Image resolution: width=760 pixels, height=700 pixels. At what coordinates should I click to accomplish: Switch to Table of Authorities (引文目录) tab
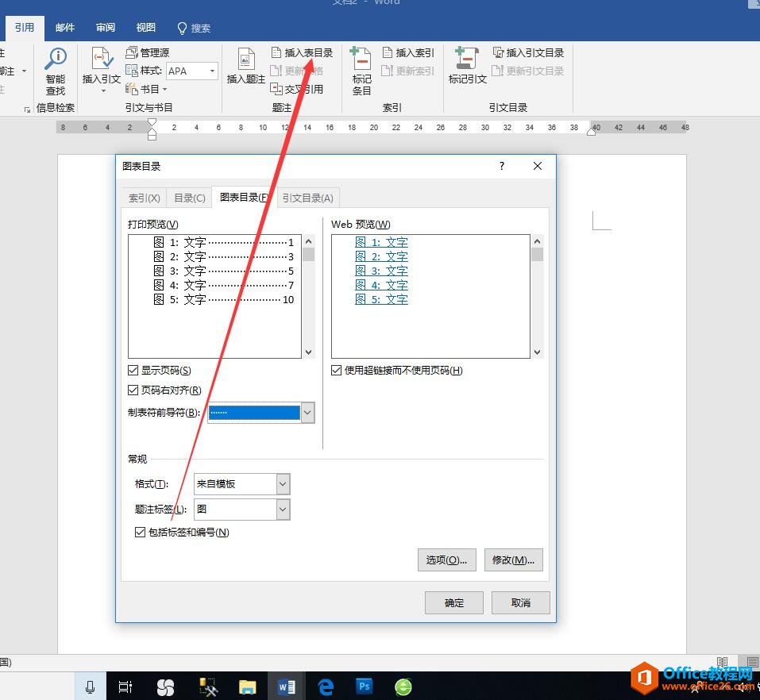pos(307,198)
